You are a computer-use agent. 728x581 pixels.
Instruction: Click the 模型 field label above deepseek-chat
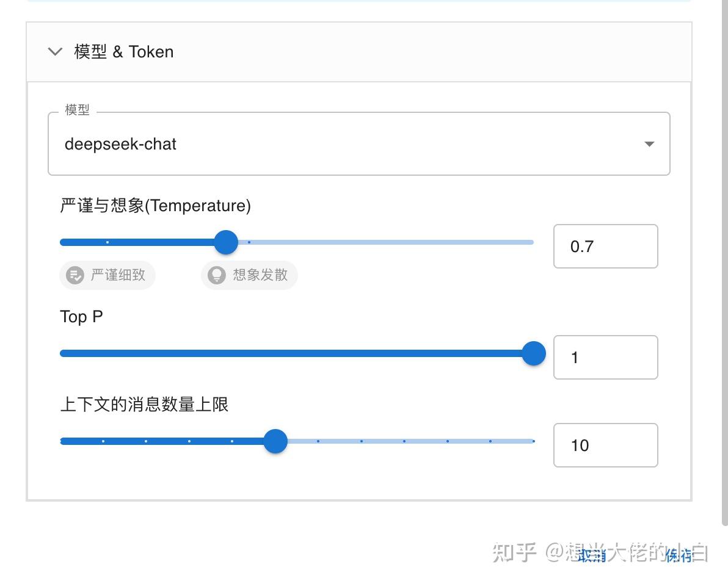pos(78,110)
